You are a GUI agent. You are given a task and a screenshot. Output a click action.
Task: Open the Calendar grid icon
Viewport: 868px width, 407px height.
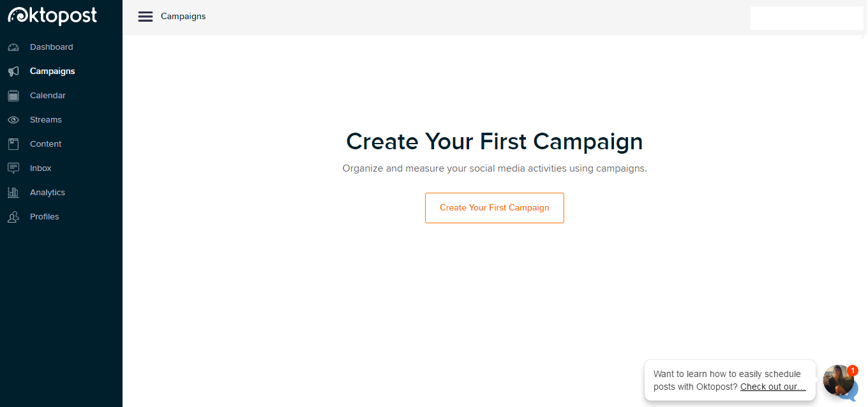[13, 96]
